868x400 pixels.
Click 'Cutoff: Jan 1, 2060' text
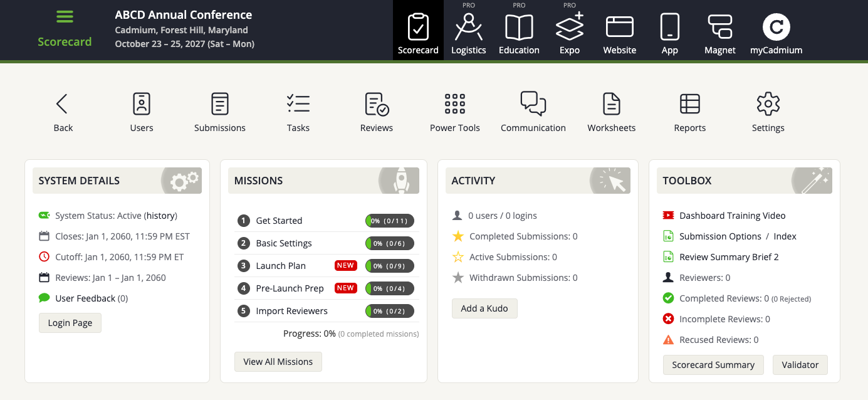[x=120, y=257]
